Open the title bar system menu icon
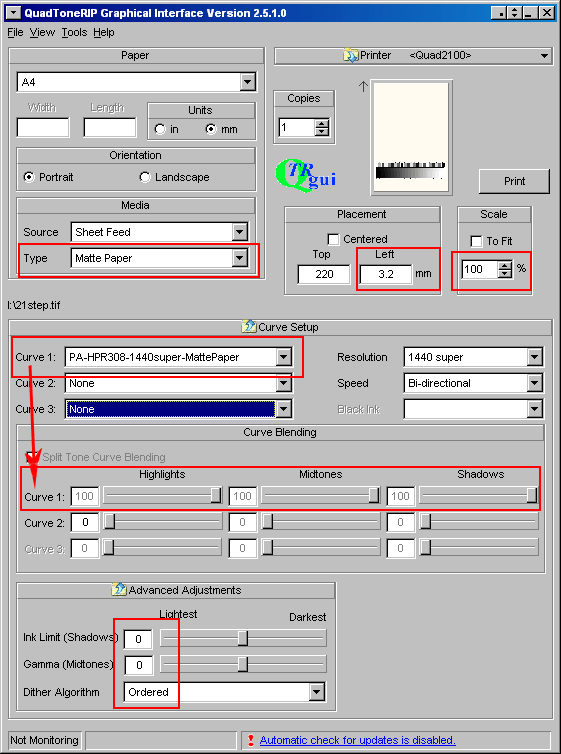 click(15, 13)
